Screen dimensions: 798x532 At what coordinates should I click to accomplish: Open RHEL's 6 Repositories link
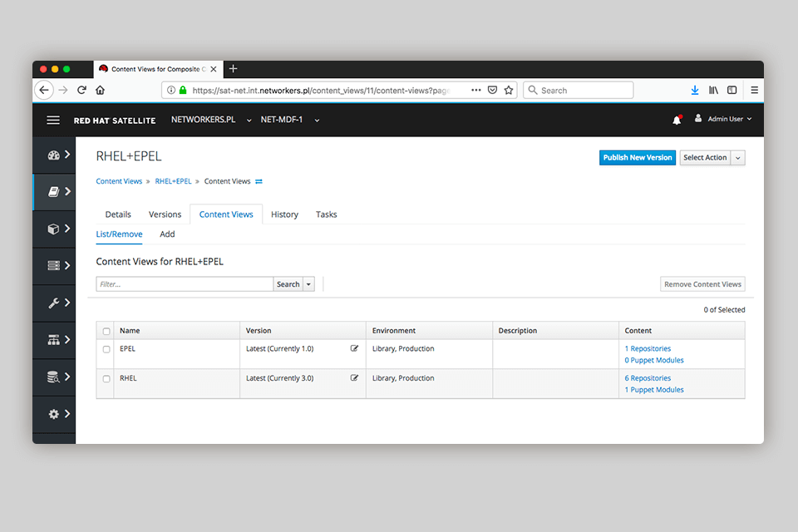click(648, 378)
